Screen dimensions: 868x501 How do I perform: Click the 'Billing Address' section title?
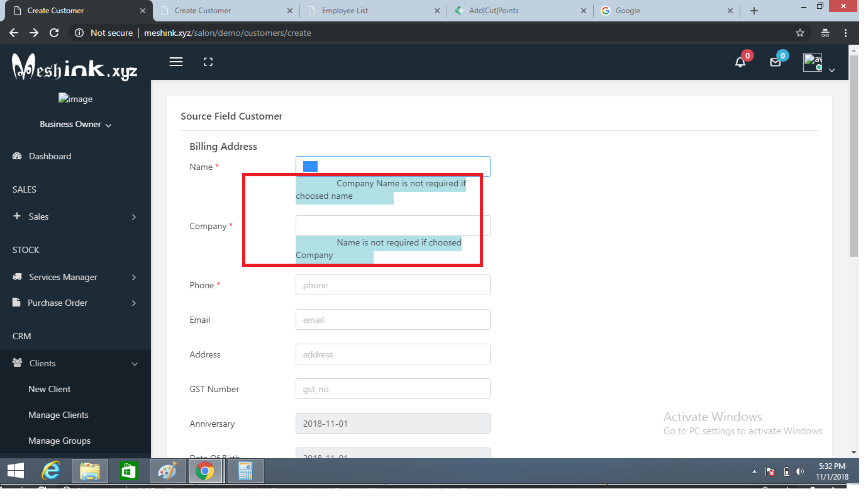coord(223,147)
